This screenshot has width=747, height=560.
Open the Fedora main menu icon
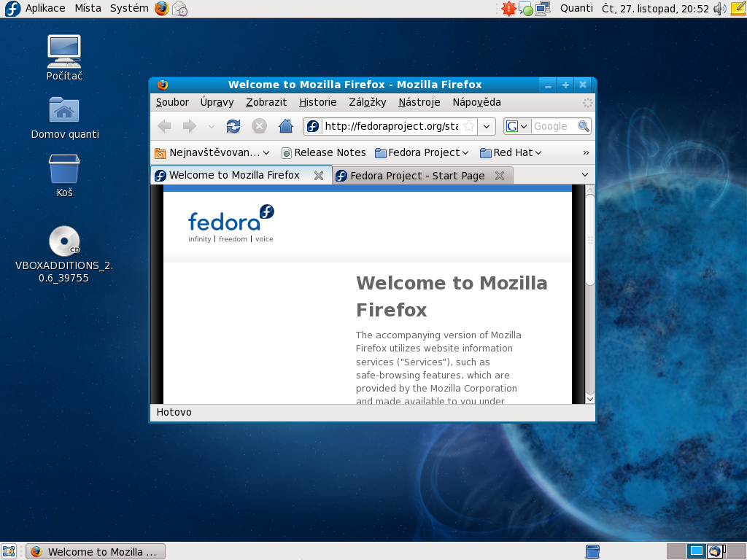point(12,9)
